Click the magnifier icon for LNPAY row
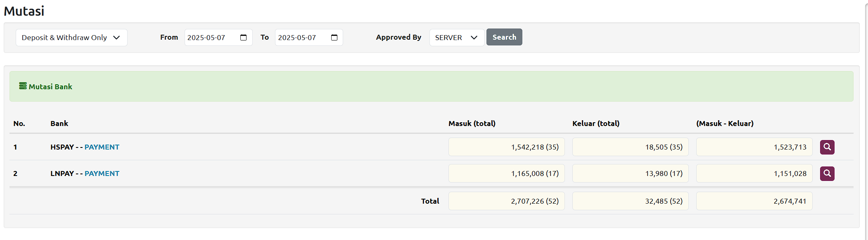Image resolution: width=868 pixels, height=240 pixels. pyautogui.click(x=827, y=173)
